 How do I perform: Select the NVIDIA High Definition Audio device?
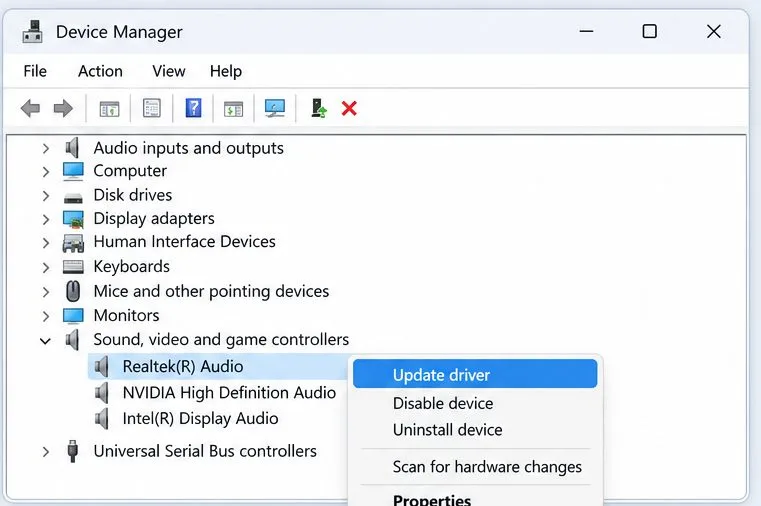click(229, 392)
